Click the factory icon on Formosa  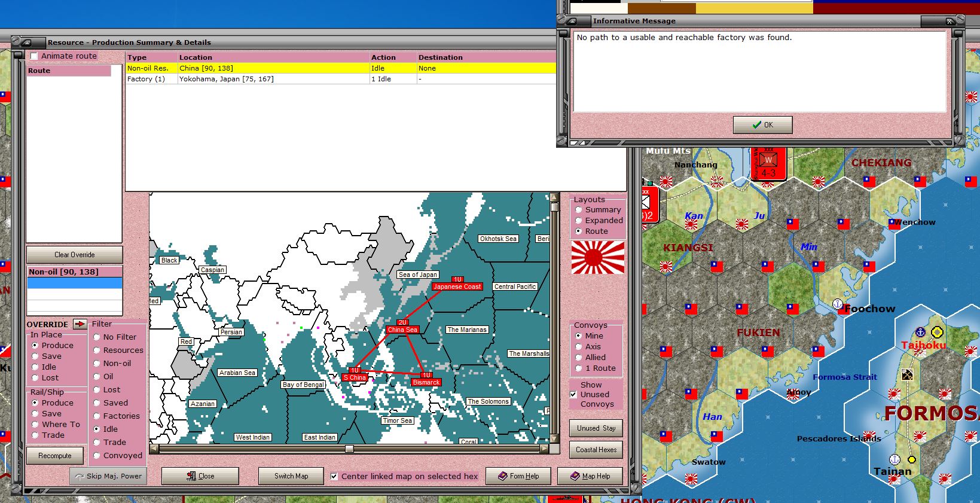point(907,375)
